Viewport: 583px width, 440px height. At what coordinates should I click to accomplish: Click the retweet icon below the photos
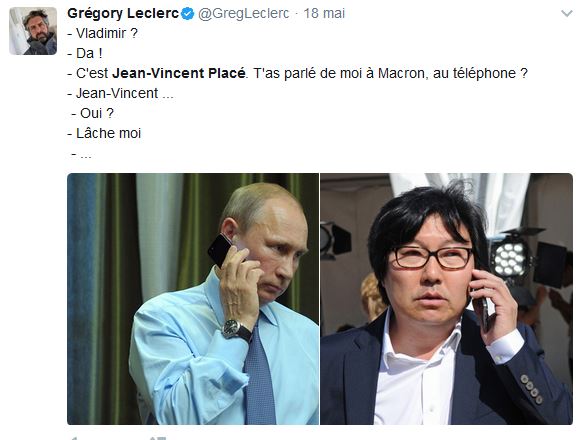pyautogui.click(x=158, y=438)
